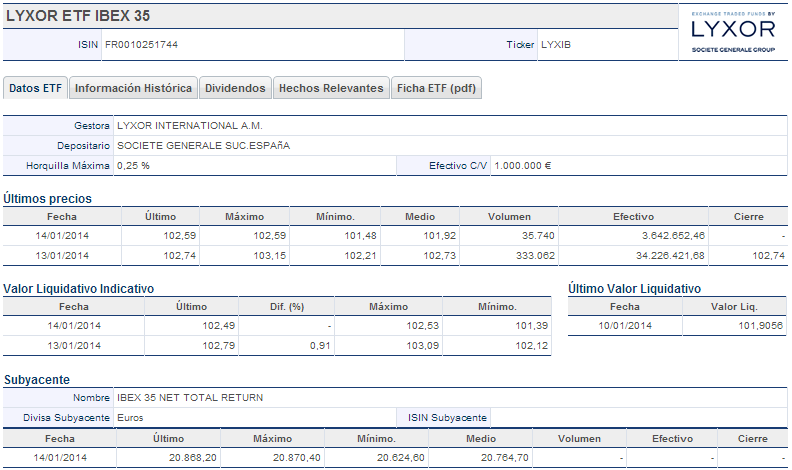Viewport: 792px width, 470px height.
Task: Select ticker value LYXIB
Action: 556,44
